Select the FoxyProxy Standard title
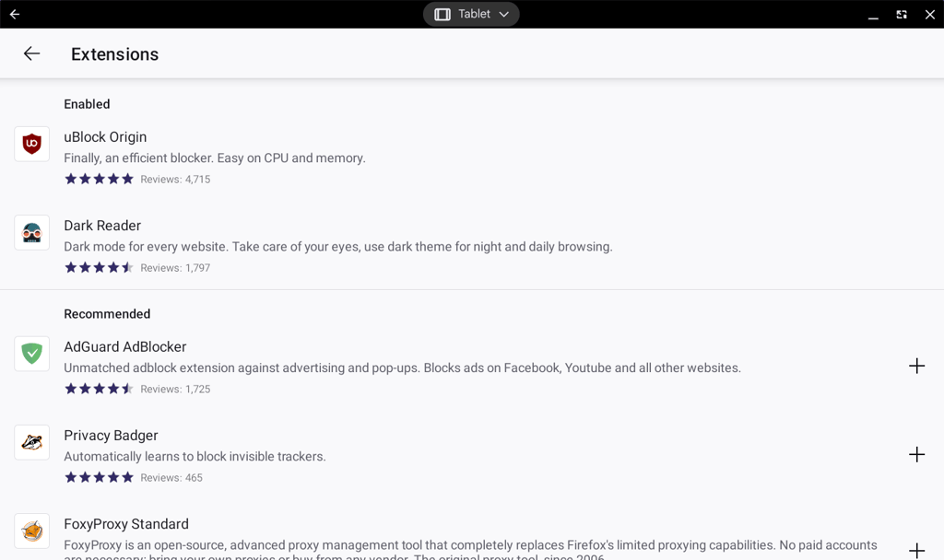 125,524
